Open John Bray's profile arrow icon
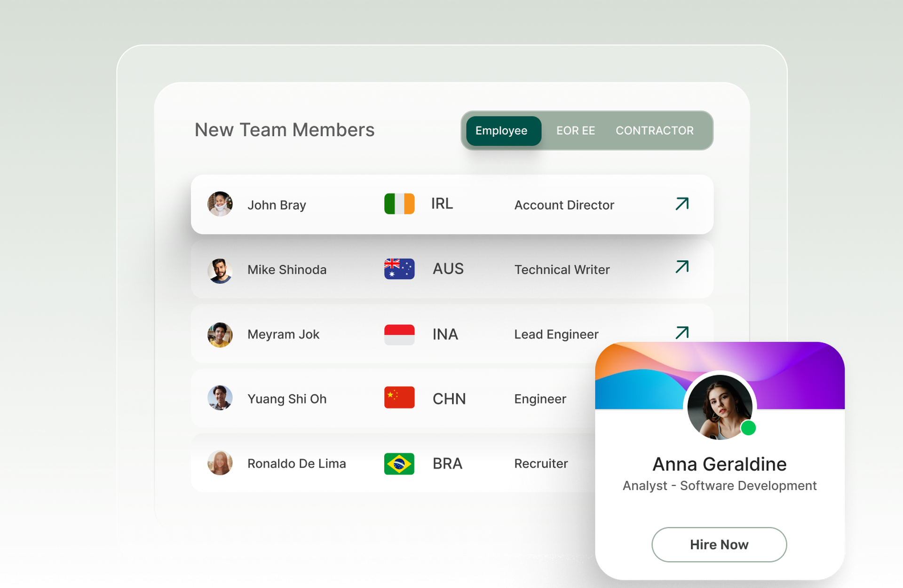 click(x=682, y=204)
